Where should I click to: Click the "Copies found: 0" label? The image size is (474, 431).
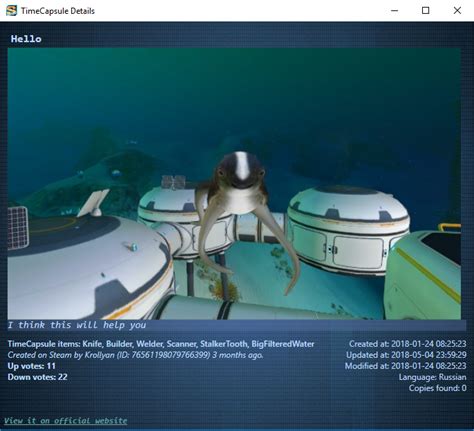[x=438, y=388]
